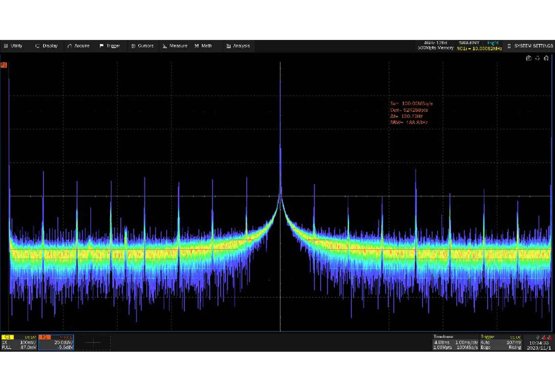Open the Measure menu
Image resolution: width=555 pixels, height=392 pixels.
(175, 46)
